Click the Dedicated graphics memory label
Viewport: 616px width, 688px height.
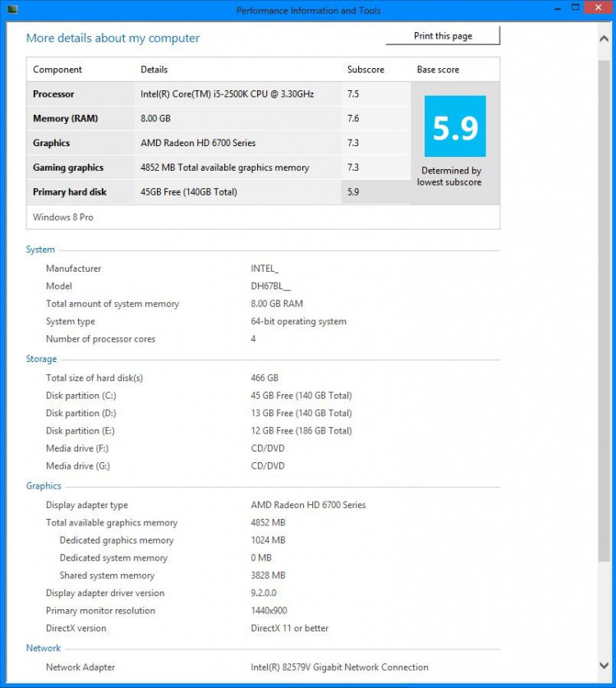click(x=117, y=540)
